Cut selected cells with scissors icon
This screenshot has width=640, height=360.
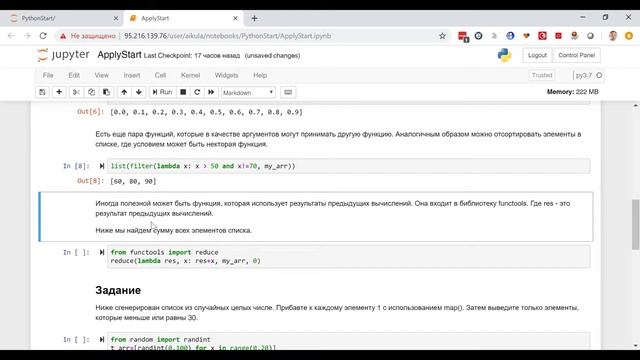point(76,92)
